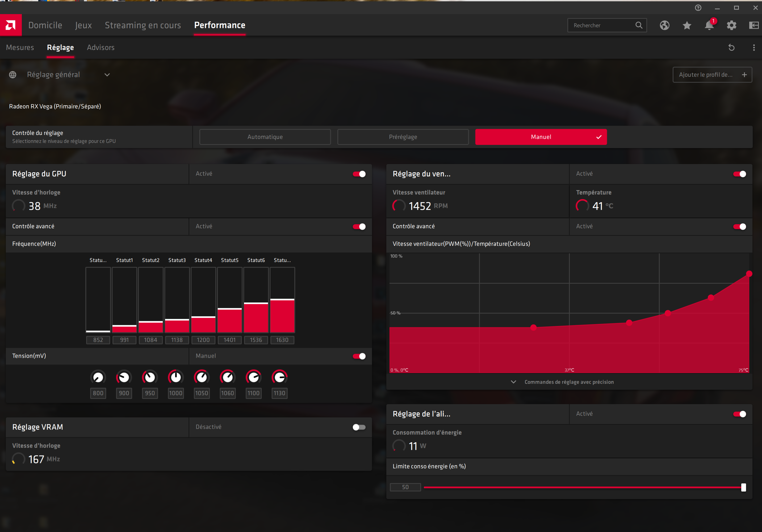Click the Rechercher search field

click(601, 25)
